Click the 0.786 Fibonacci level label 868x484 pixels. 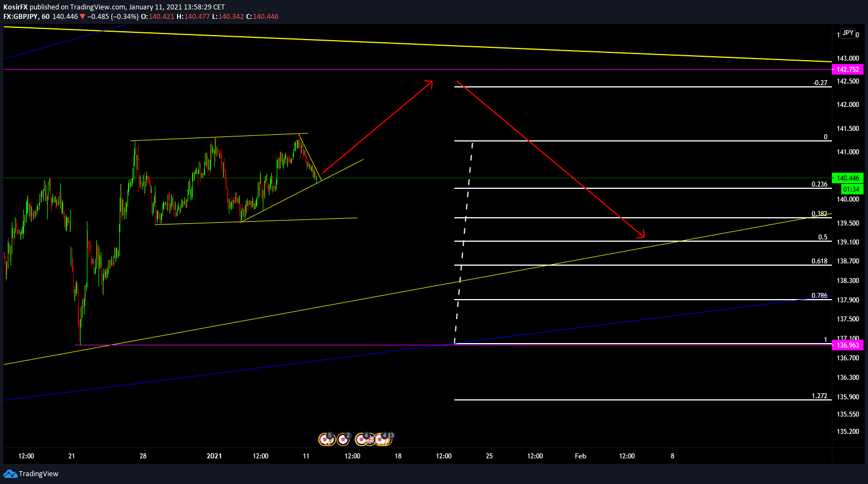click(820, 296)
